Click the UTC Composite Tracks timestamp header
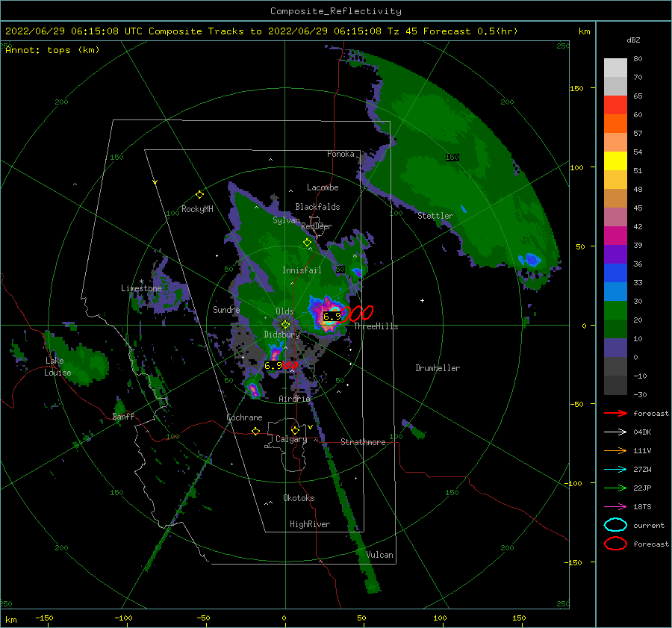Screen dimensions: 672x628 (261, 31)
